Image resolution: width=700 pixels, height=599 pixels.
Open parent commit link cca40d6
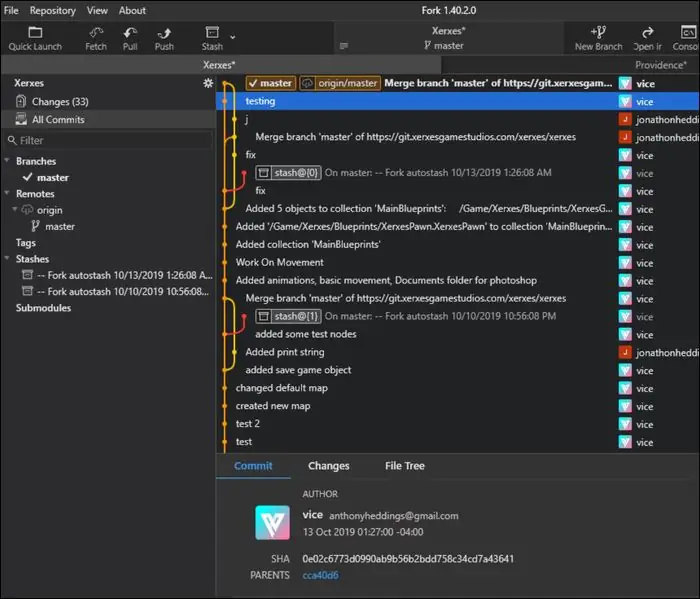point(321,575)
